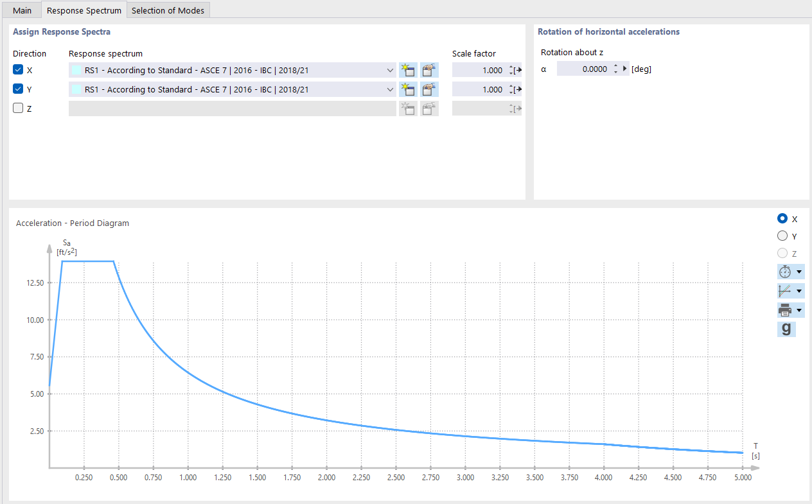Click the arrow button beside the X scale factor

518,69
